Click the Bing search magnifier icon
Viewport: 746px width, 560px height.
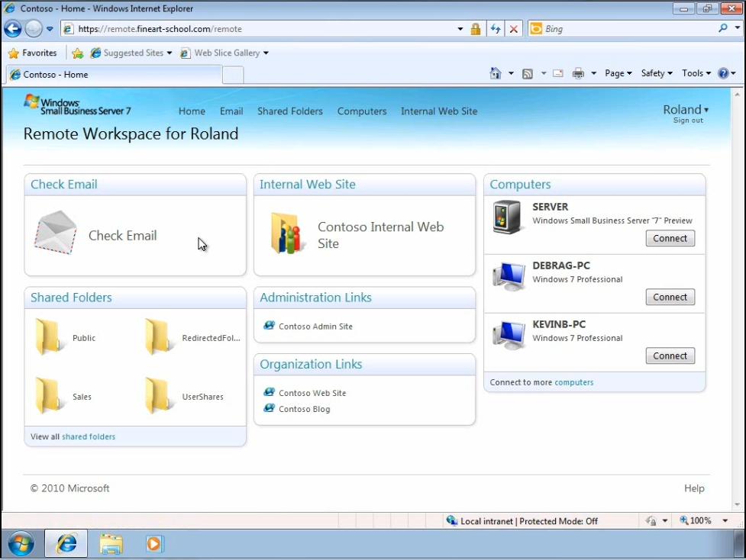(x=723, y=28)
